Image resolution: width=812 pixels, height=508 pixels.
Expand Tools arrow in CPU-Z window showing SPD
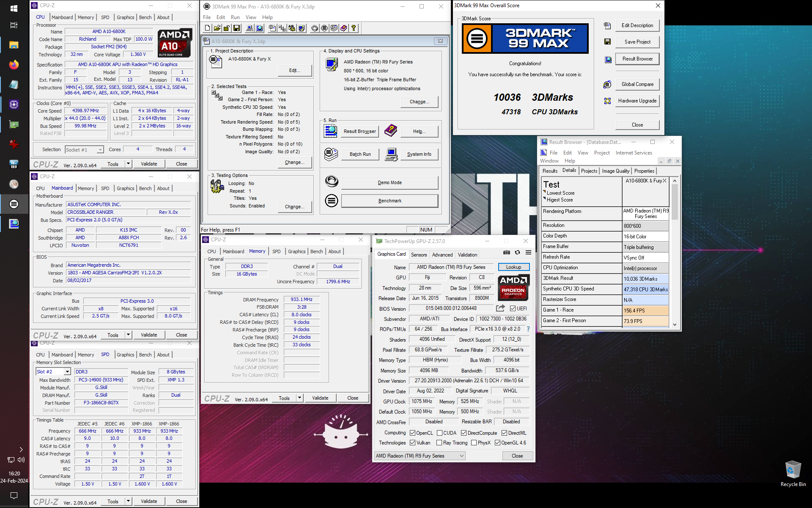(128, 501)
